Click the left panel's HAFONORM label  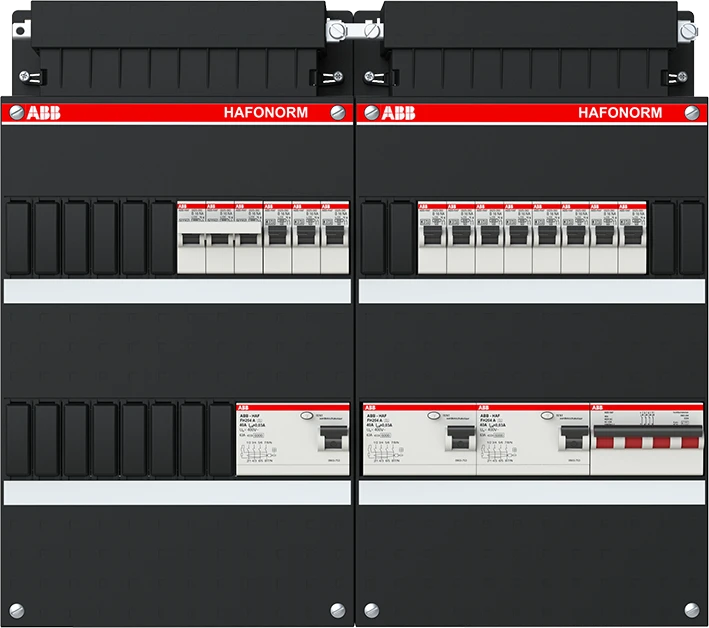point(269,113)
